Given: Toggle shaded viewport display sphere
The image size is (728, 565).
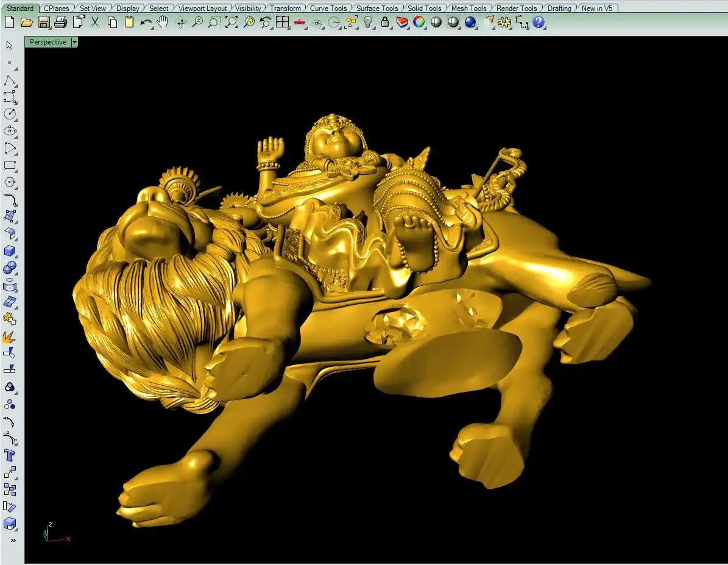Looking at the screenshot, I should tap(436, 23).
